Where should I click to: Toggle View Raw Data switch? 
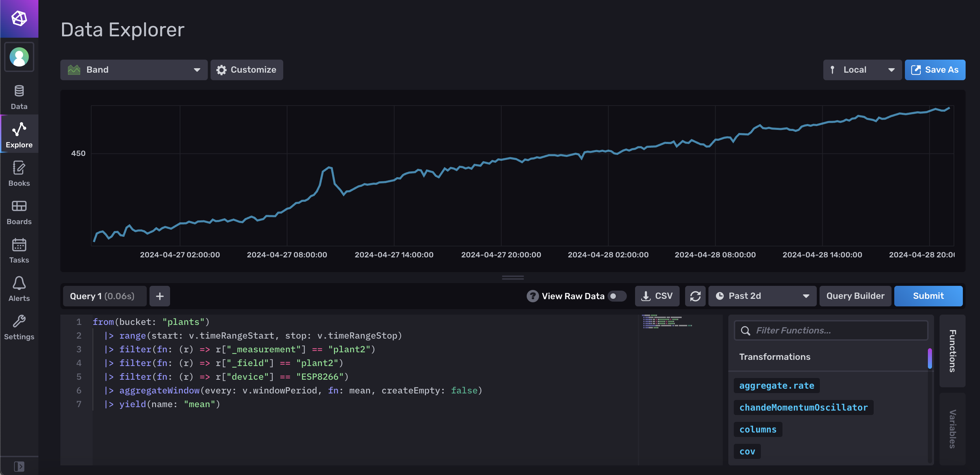(x=617, y=296)
